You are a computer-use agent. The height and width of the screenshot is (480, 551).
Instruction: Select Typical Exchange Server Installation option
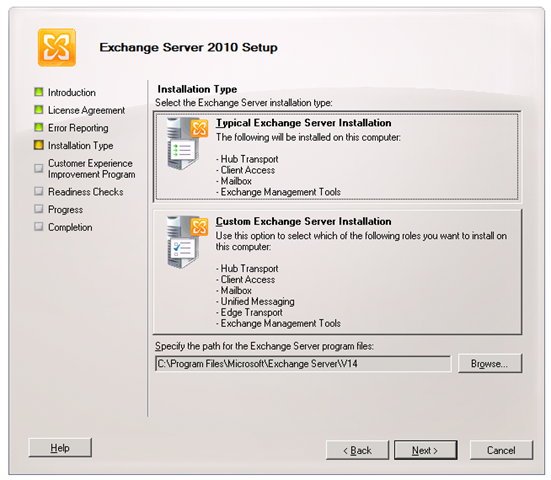pyautogui.click(x=337, y=156)
